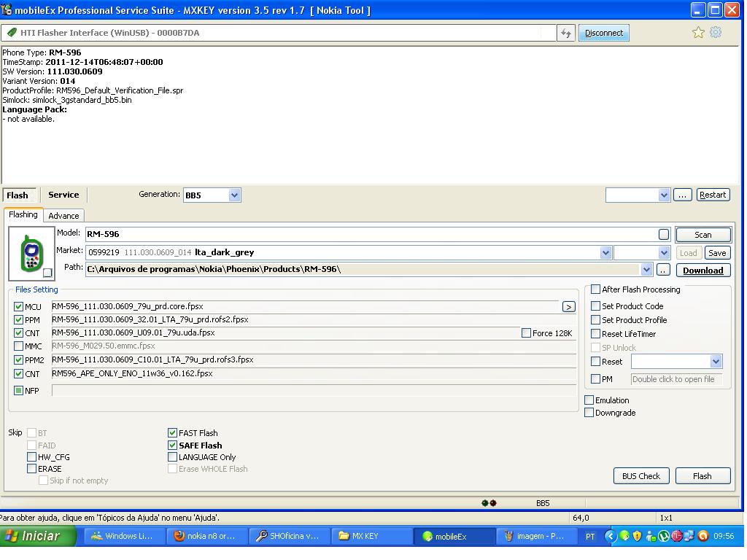Click the Restart button
747x560 pixels.
tap(713, 195)
